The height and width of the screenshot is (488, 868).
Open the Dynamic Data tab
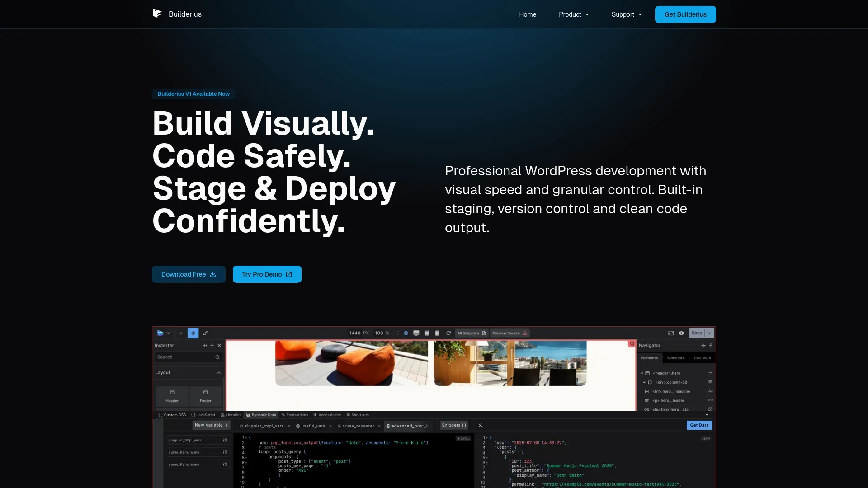point(261,415)
